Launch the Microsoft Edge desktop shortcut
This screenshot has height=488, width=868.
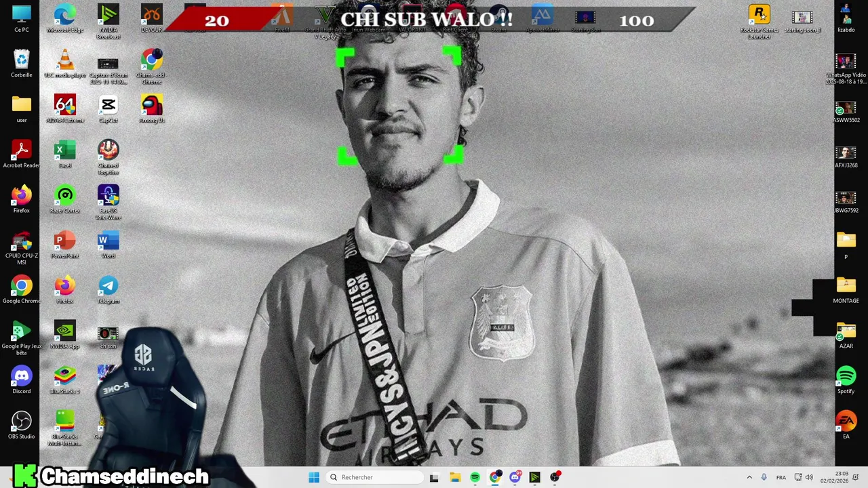pos(65,18)
